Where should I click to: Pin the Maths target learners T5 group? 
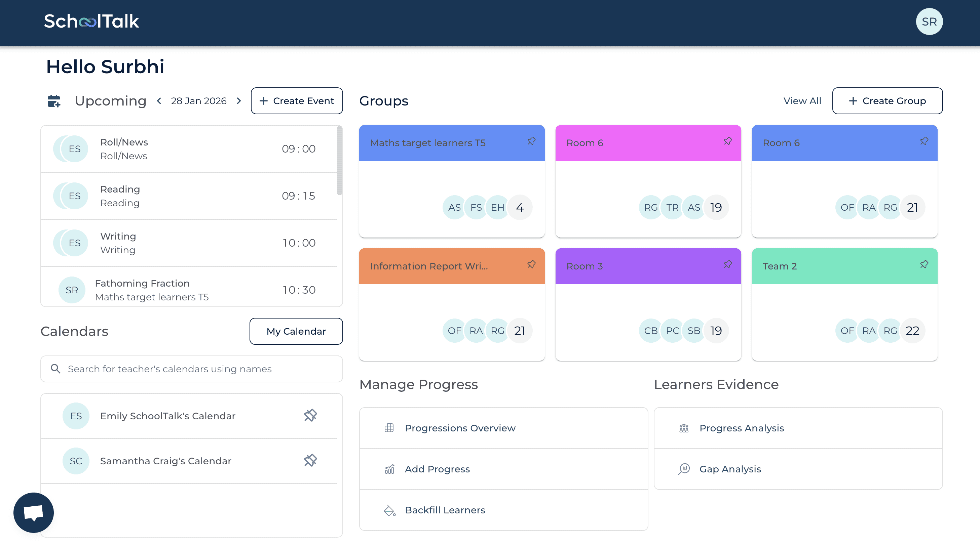coord(531,141)
